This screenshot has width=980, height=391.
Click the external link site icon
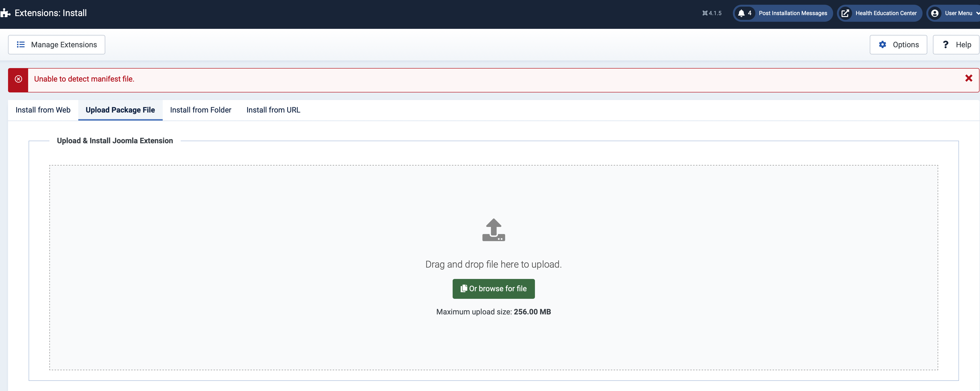tap(845, 13)
